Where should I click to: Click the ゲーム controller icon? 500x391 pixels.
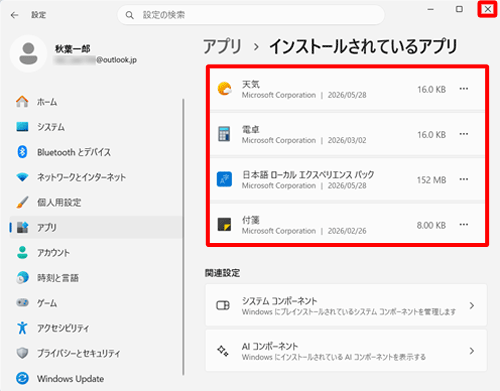coord(22,303)
